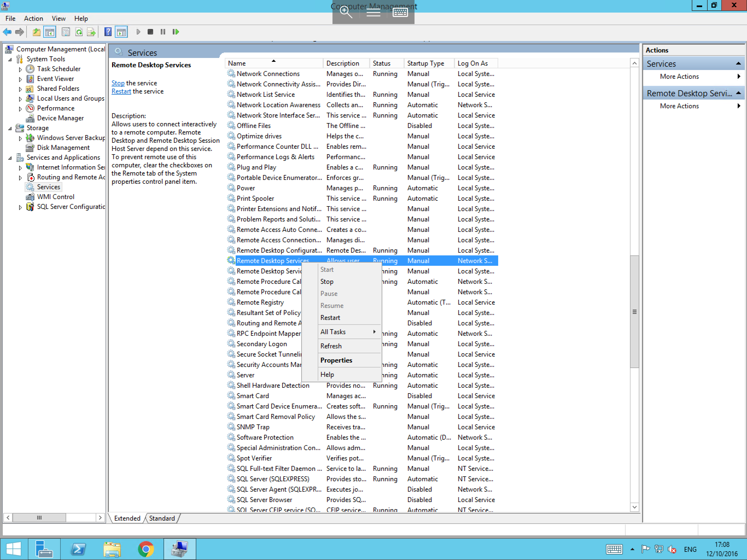
Task: Open the Action menu
Action: point(33,19)
